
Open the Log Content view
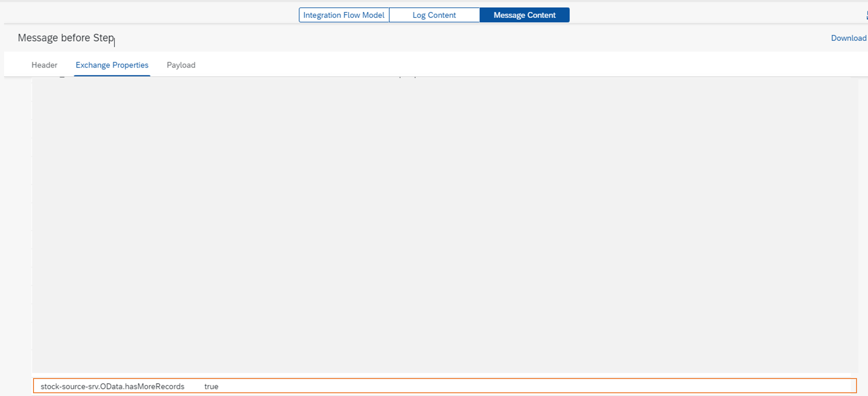click(434, 15)
